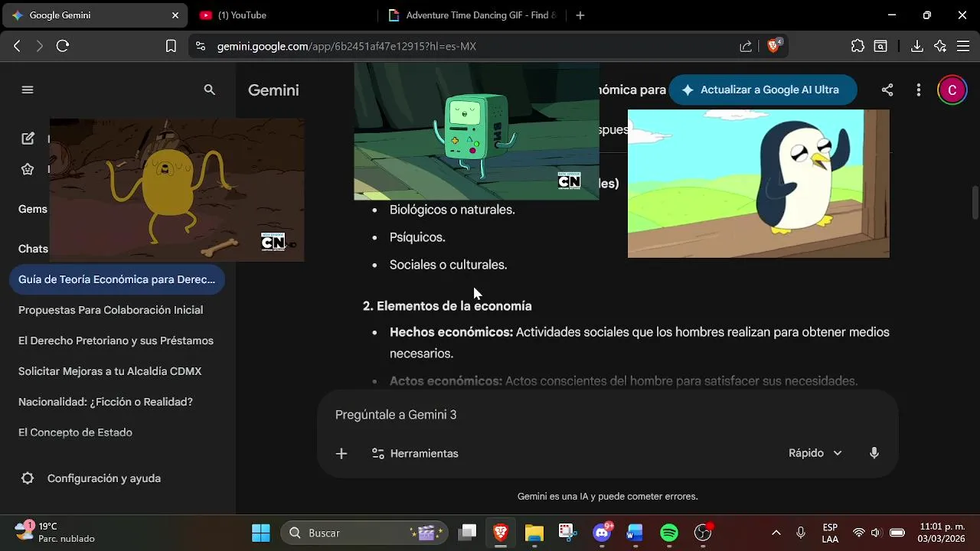The height and width of the screenshot is (551, 980).
Task: Click the heading 2. Elementos de la economía
Action: [447, 306]
